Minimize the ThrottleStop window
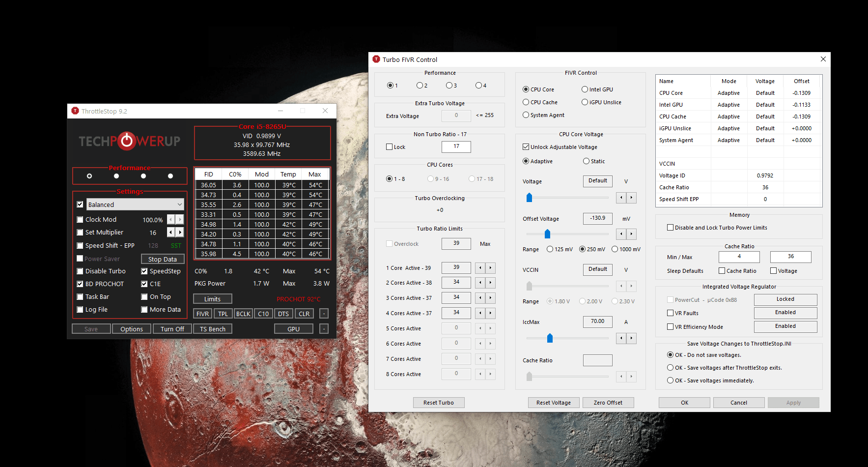The height and width of the screenshot is (467, 868). [280, 111]
